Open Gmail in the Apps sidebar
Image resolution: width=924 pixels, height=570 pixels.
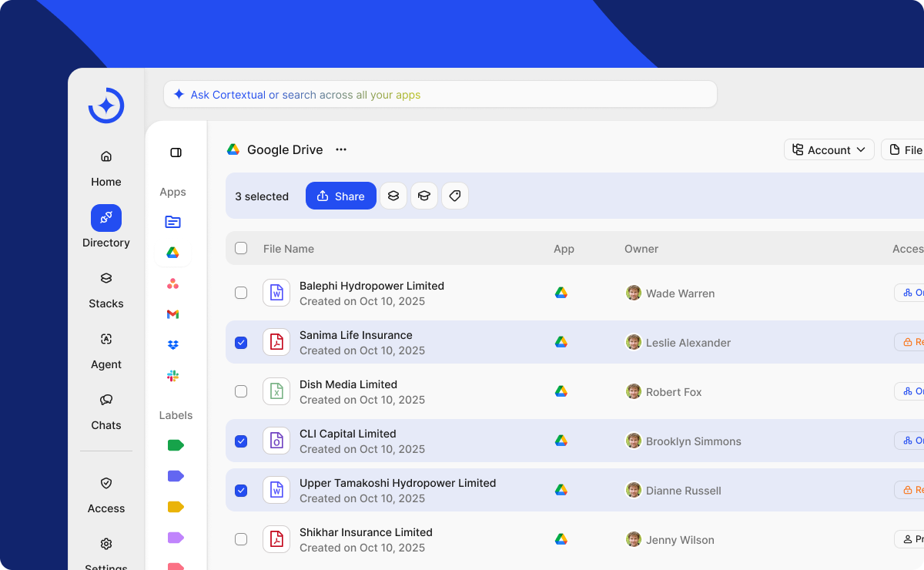click(x=172, y=314)
